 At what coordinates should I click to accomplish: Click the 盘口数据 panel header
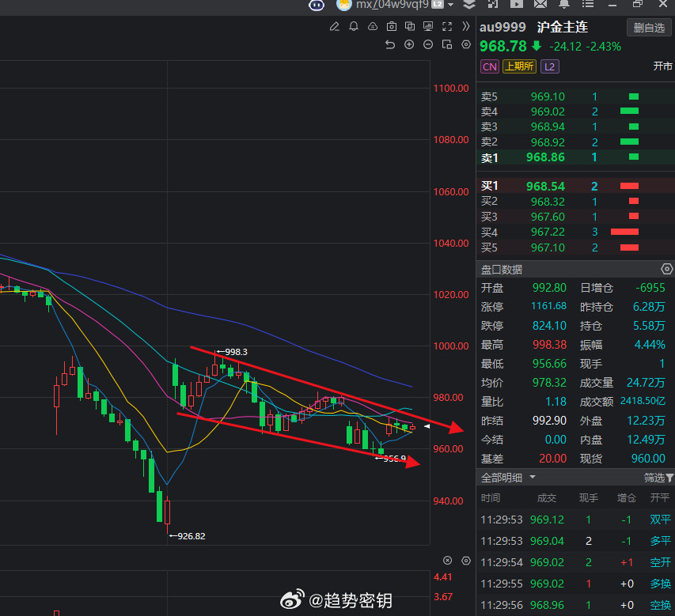(x=502, y=270)
